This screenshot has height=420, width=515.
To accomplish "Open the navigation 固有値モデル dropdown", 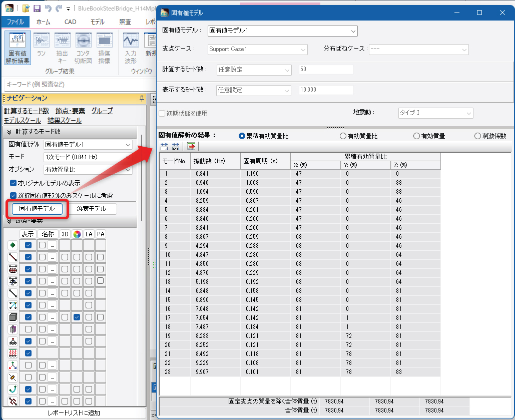I will 88,145.
